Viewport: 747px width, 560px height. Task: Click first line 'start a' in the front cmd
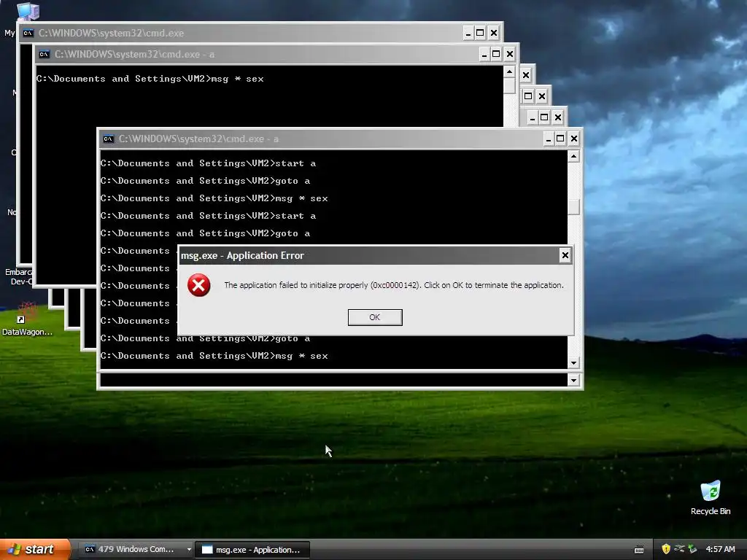point(208,163)
